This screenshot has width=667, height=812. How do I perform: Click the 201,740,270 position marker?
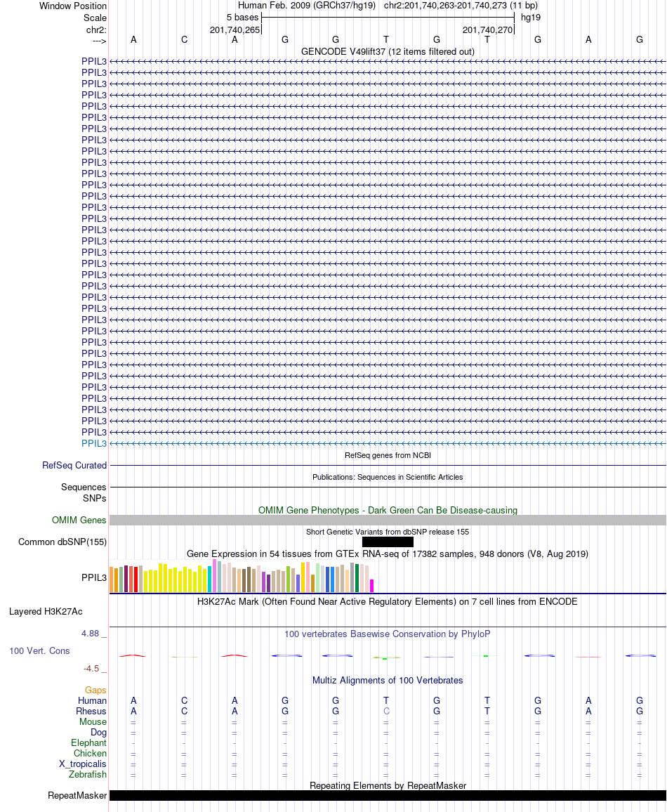(x=487, y=30)
